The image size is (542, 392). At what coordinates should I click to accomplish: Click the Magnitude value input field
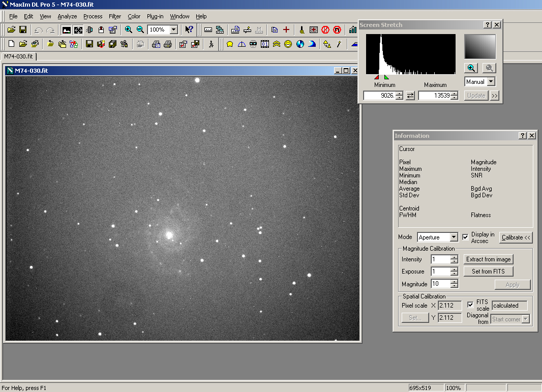coord(440,284)
